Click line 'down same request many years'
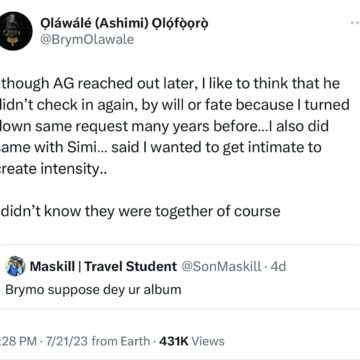Image resolution: width=360 pixels, height=360 pixels. (x=164, y=126)
